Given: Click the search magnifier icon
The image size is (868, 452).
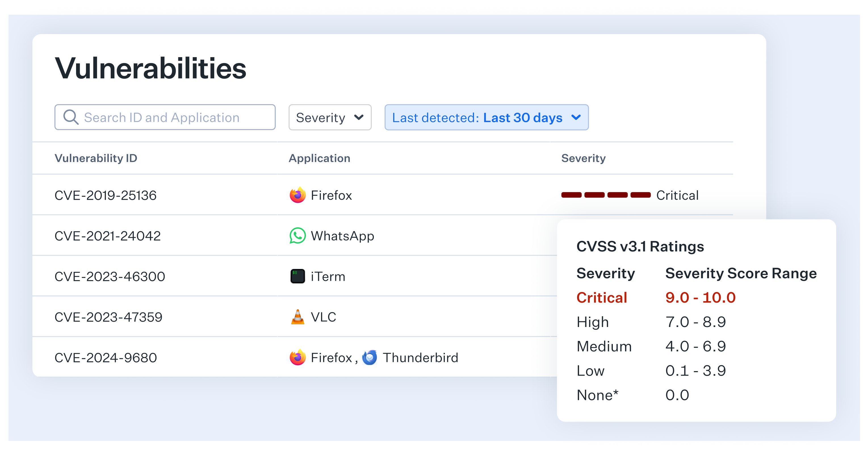Looking at the screenshot, I should [71, 117].
